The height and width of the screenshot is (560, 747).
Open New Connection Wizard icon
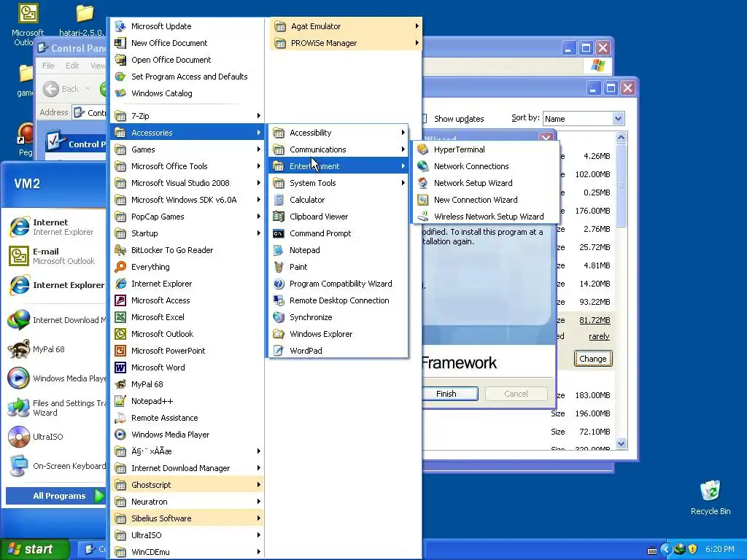click(x=422, y=200)
